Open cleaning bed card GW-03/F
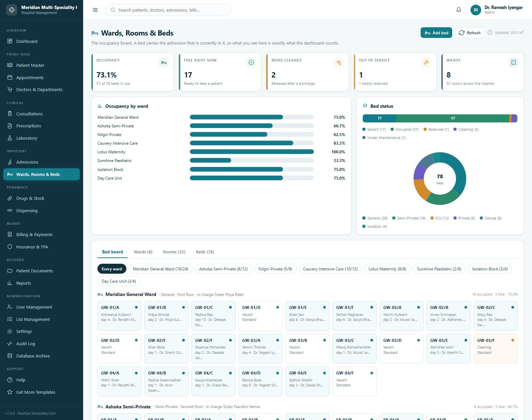 click(x=495, y=349)
